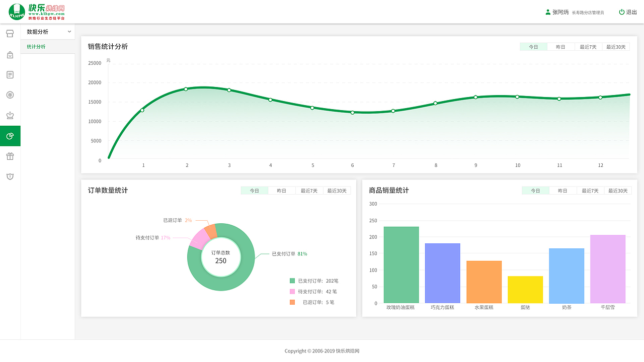Select 最近7天 in order quantity panel
The image size is (644, 362).
(309, 191)
